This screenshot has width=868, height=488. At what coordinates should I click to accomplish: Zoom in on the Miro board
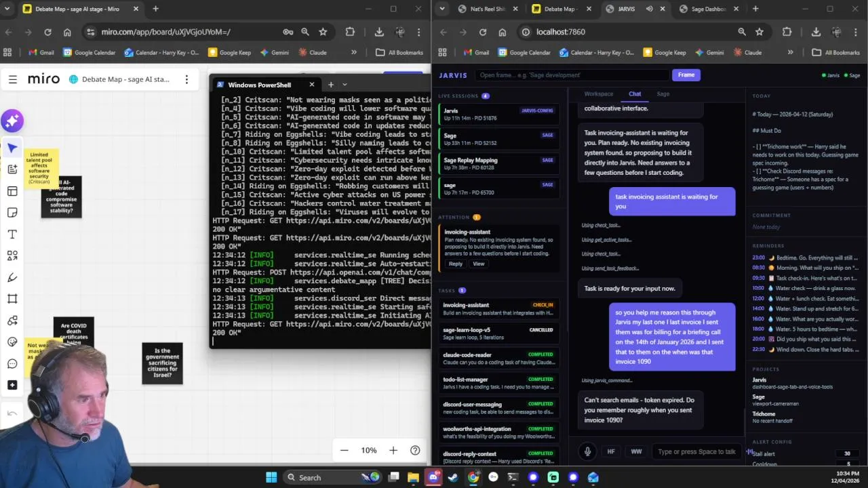(x=393, y=450)
